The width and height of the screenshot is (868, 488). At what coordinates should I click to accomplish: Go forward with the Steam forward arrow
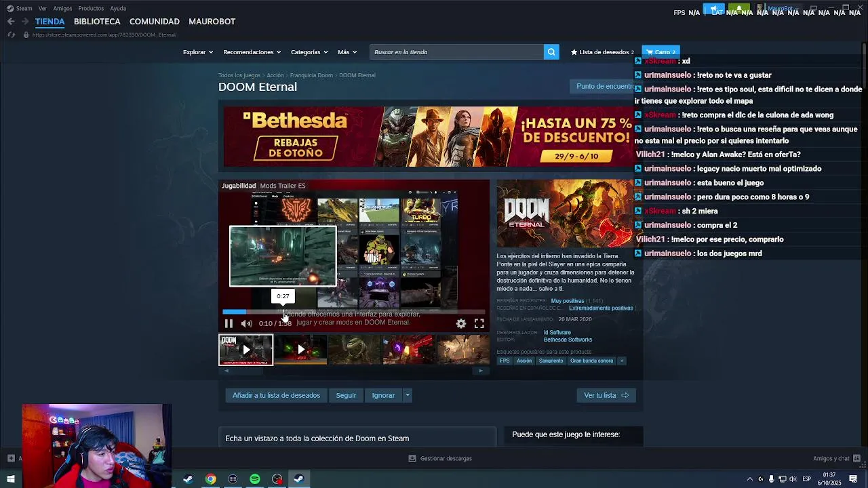(x=25, y=22)
